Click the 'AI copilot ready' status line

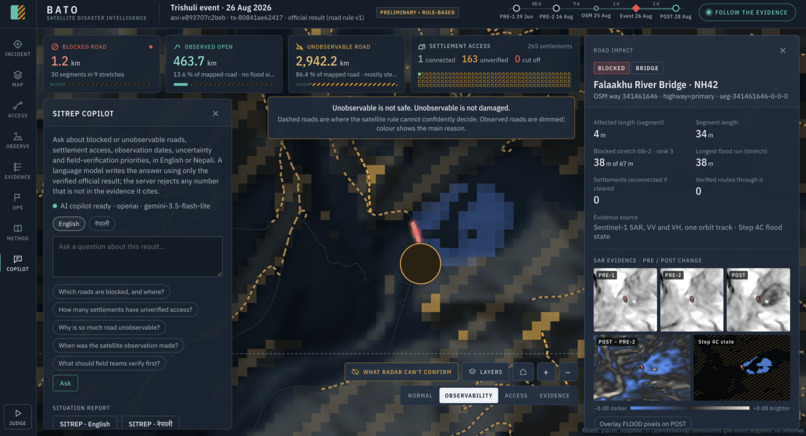[x=132, y=206]
